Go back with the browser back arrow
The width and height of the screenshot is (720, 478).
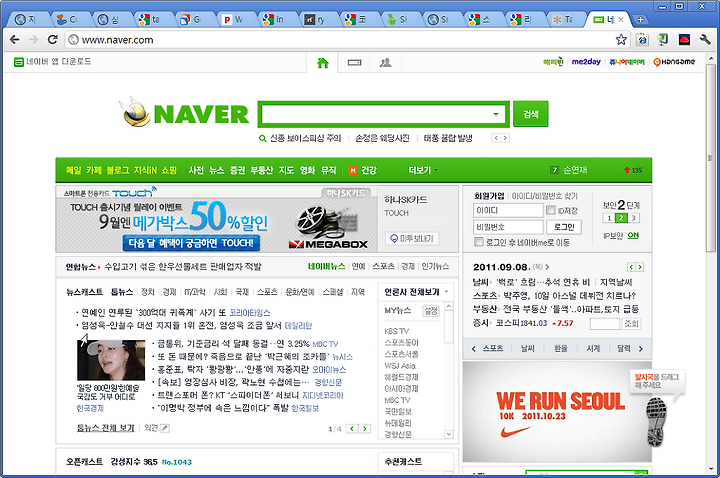(x=15, y=40)
